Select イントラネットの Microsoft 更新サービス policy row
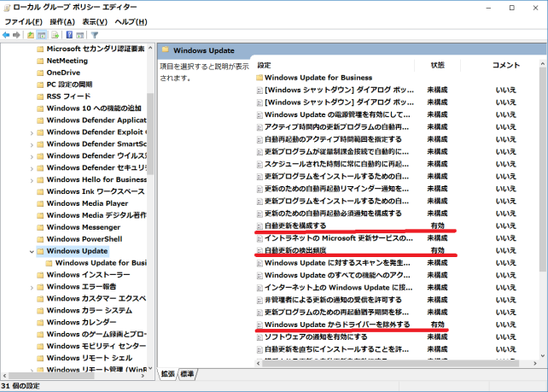The height and width of the screenshot is (392, 548). (x=338, y=238)
